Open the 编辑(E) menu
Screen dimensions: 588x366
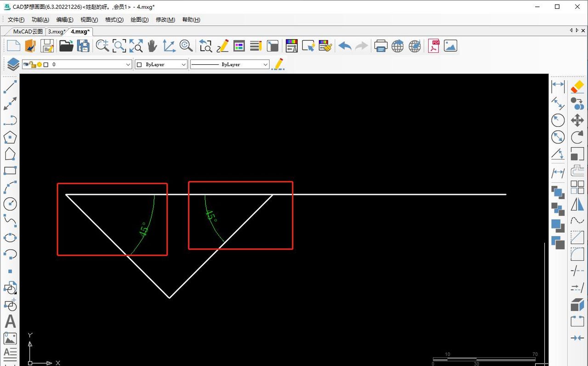(65, 20)
